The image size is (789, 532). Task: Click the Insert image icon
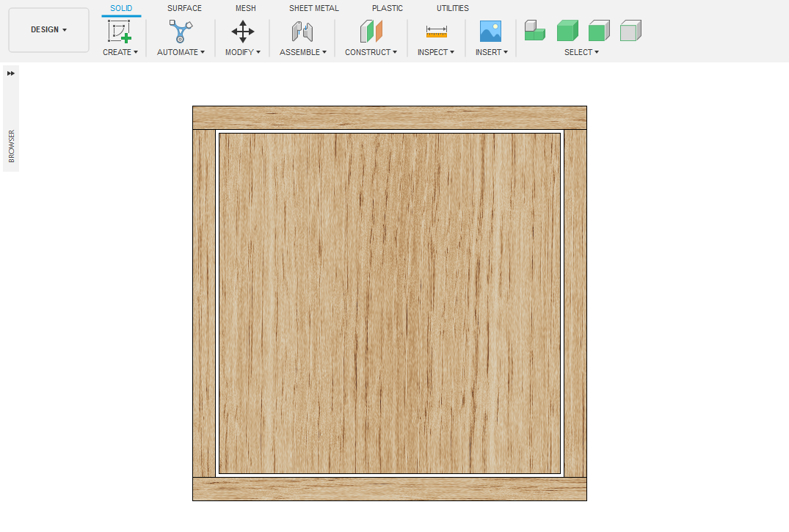tap(490, 32)
